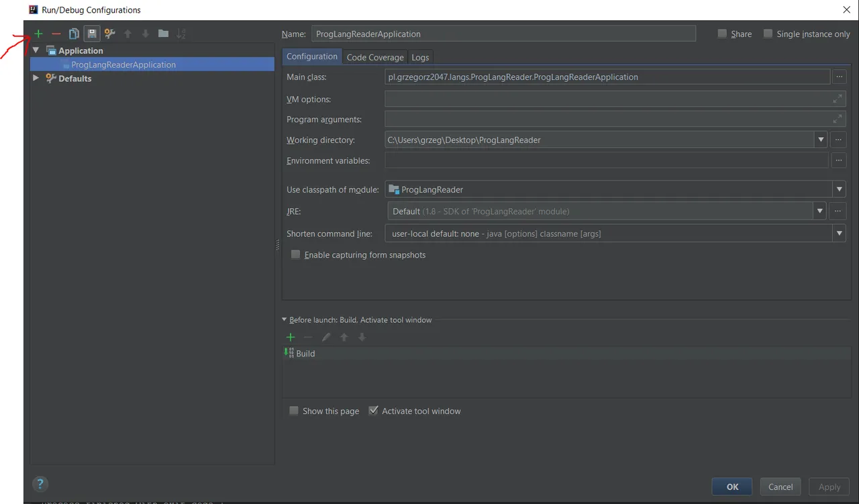
Task: Remove the selected configuration with the minus icon
Action: tap(56, 34)
